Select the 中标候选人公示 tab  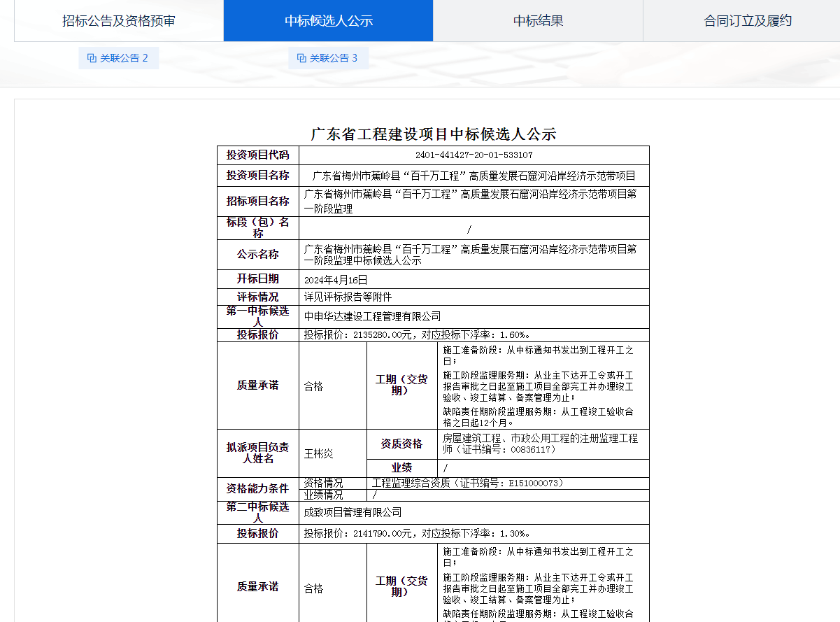(329, 21)
